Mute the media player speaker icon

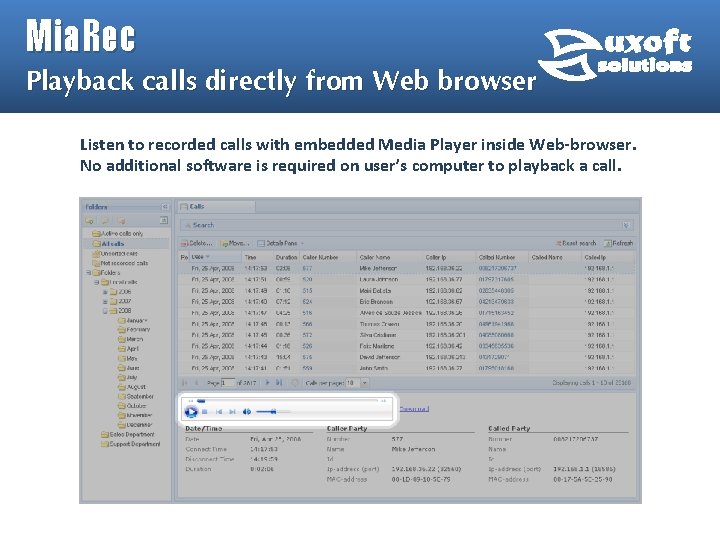pyautogui.click(x=247, y=412)
